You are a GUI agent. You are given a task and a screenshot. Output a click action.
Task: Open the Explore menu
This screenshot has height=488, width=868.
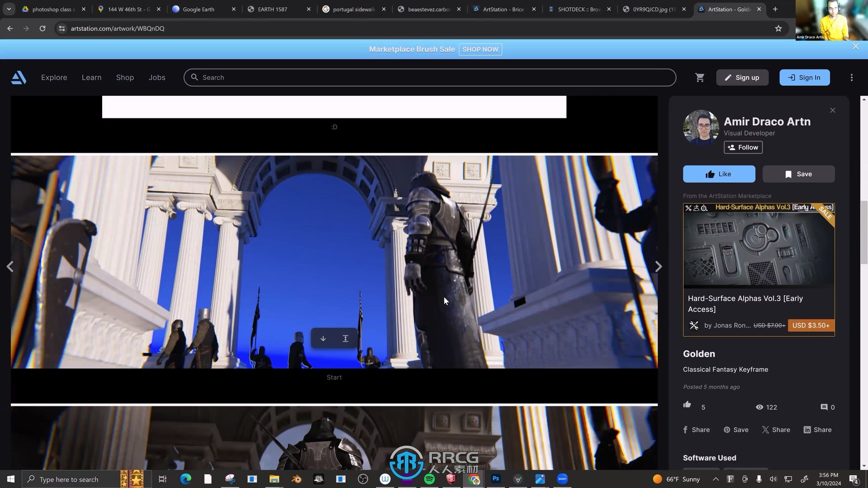(x=54, y=78)
